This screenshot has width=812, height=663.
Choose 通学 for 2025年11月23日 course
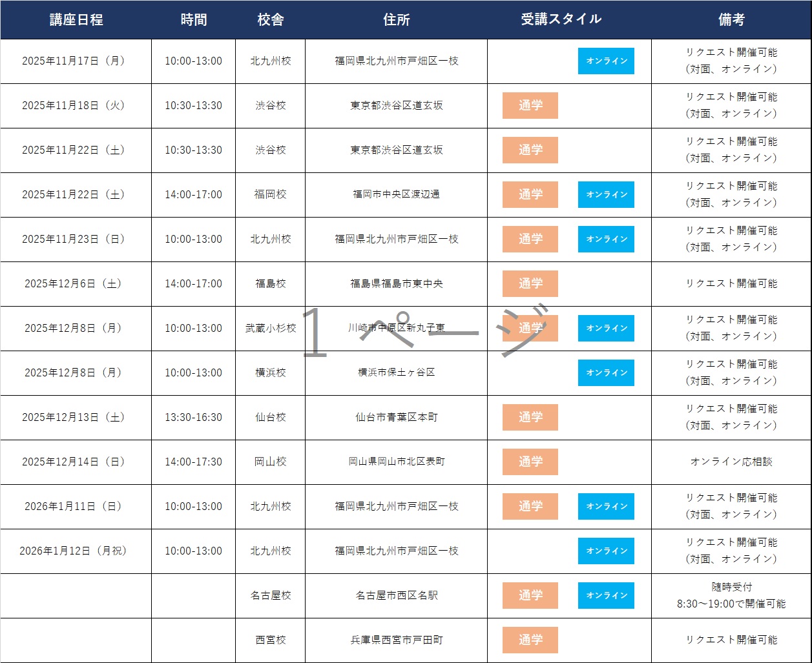tap(530, 240)
